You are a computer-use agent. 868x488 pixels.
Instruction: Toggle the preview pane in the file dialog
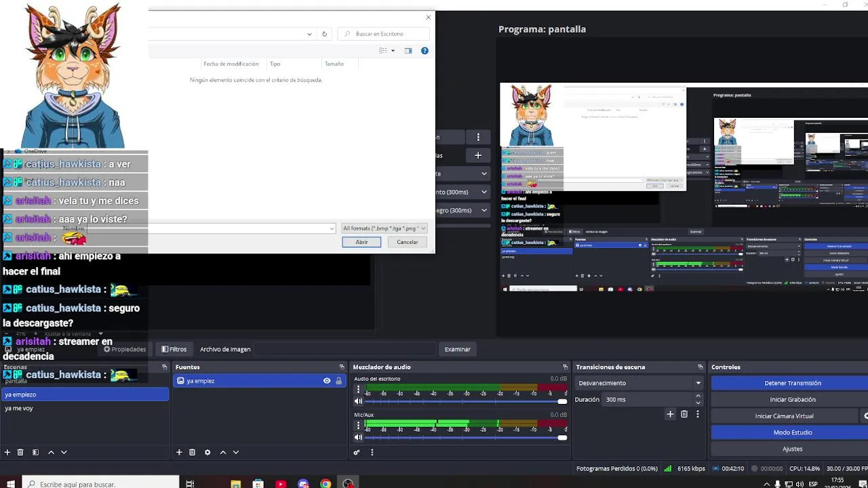pos(408,51)
